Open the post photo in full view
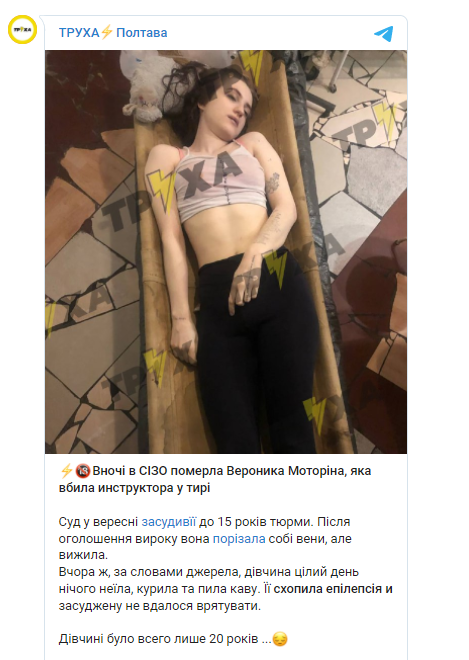The height and width of the screenshot is (660, 469). click(x=226, y=252)
